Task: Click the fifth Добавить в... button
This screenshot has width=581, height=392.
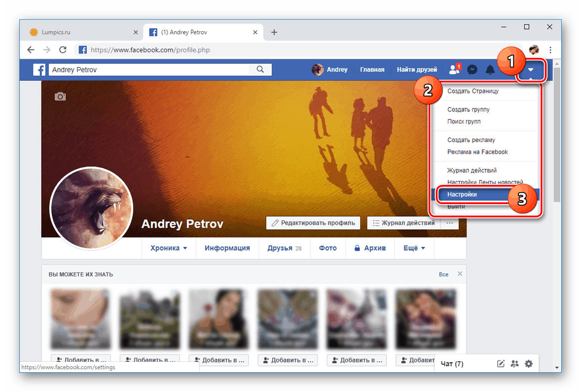Action: pos(357,360)
